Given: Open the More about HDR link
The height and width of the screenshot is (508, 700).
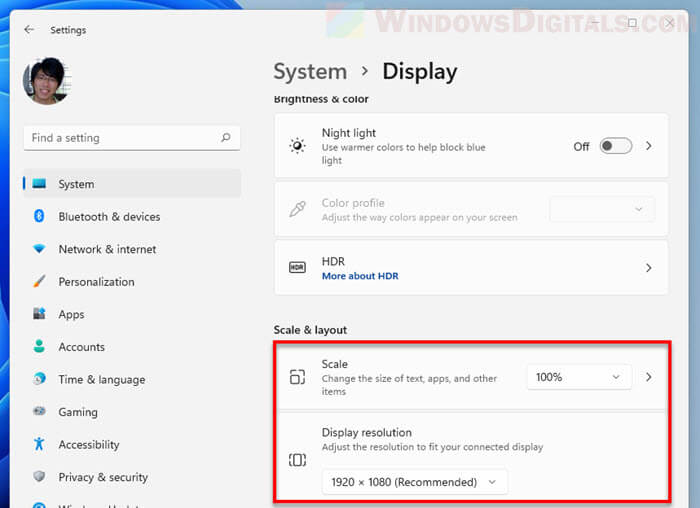Looking at the screenshot, I should (x=360, y=276).
